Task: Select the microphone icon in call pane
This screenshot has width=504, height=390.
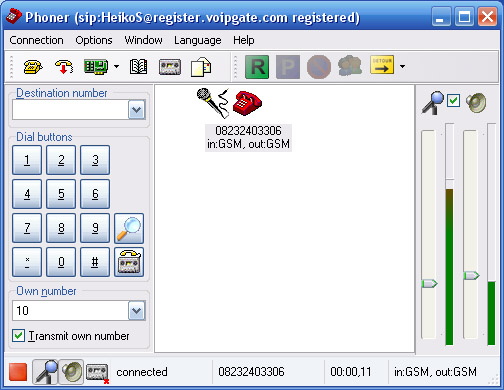Action: [x=213, y=103]
